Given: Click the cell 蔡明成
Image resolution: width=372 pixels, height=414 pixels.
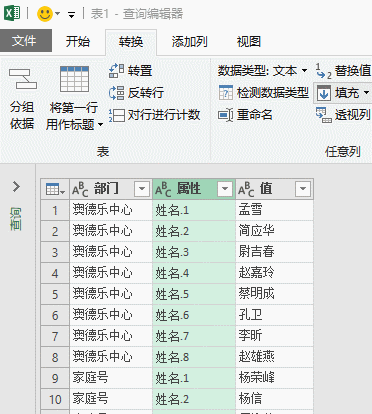Looking at the screenshot, I should (x=274, y=294).
